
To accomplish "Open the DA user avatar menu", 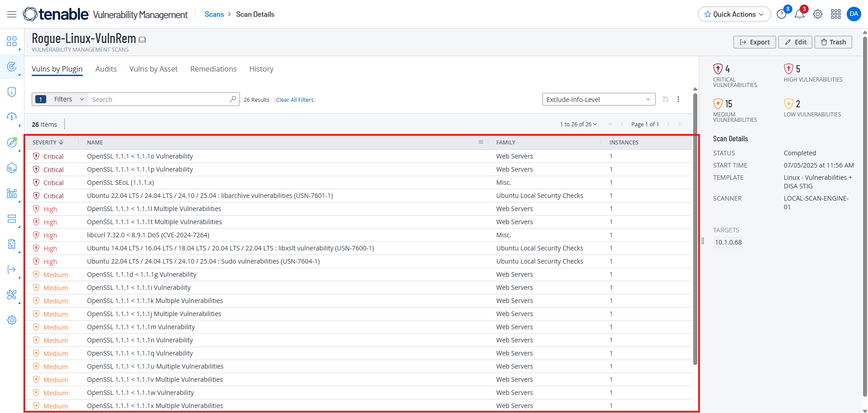I will pos(854,14).
